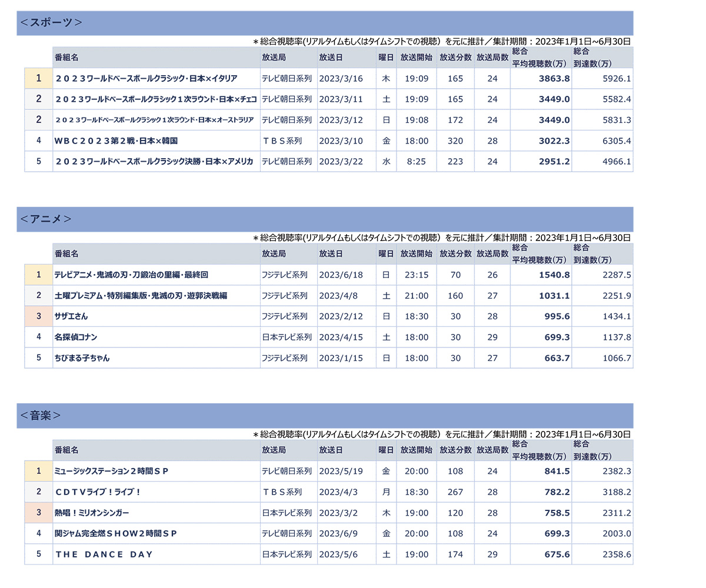Click the start time 8:25
Screen dimensions: 706x588
point(417,162)
